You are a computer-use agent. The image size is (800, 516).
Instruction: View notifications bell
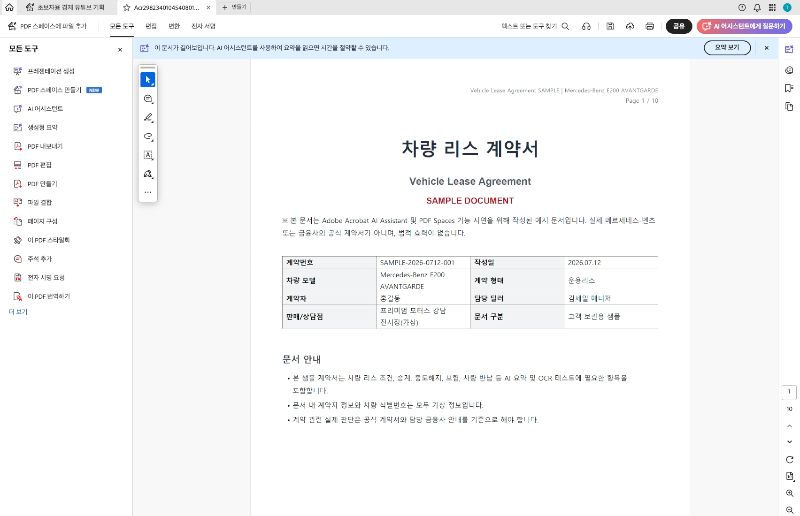tap(757, 8)
